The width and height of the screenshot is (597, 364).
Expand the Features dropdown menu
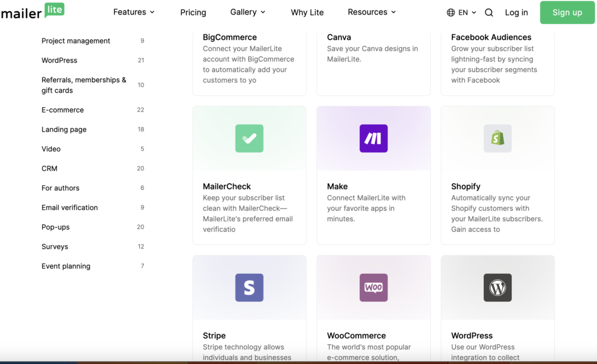coord(134,12)
